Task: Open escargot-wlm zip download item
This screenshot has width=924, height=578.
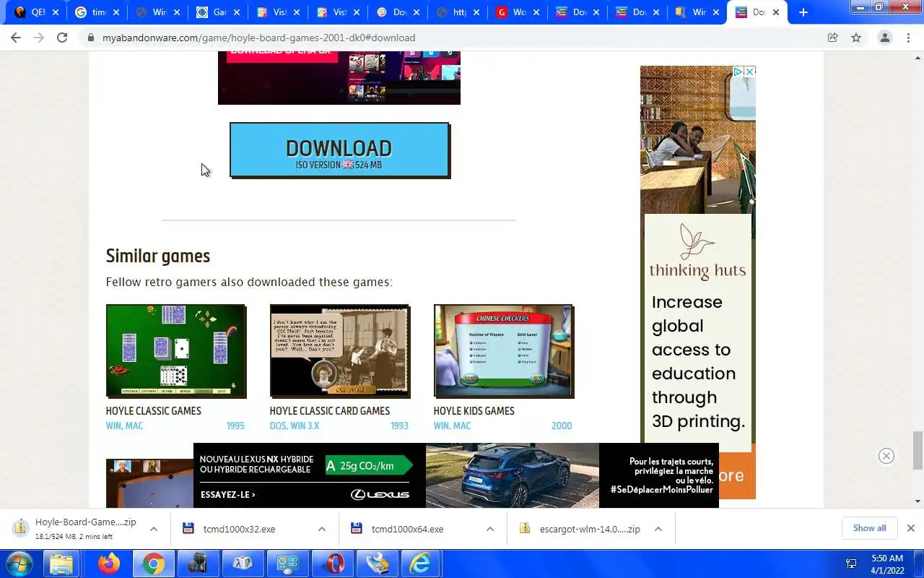Action: click(580, 529)
